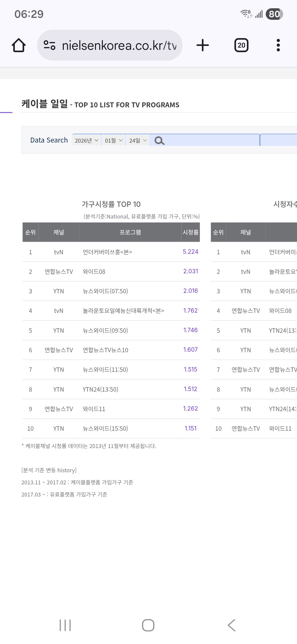Tap the browser home icon
The width and height of the screenshot is (297, 644).
pos(19,45)
